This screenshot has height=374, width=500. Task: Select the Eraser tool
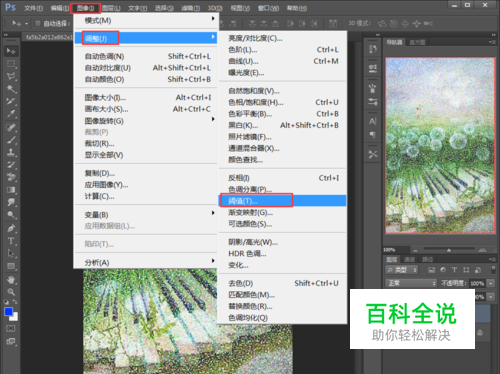[11, 177]
